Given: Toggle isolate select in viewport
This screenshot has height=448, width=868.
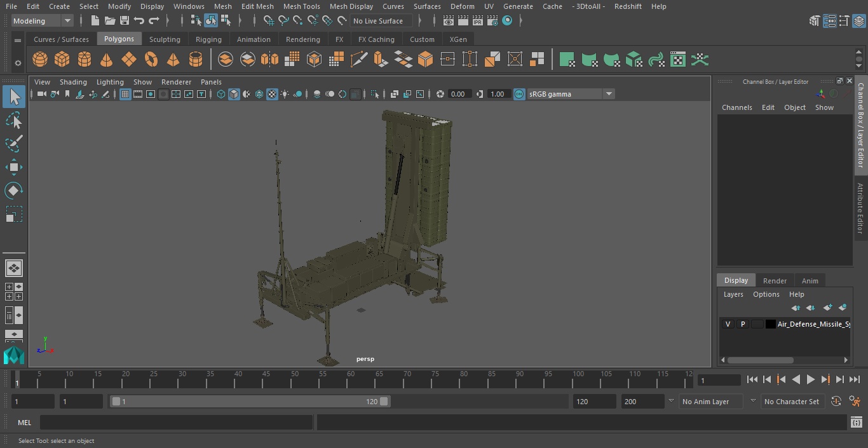Looking at the screenshot, I should (x=375, y=94).
